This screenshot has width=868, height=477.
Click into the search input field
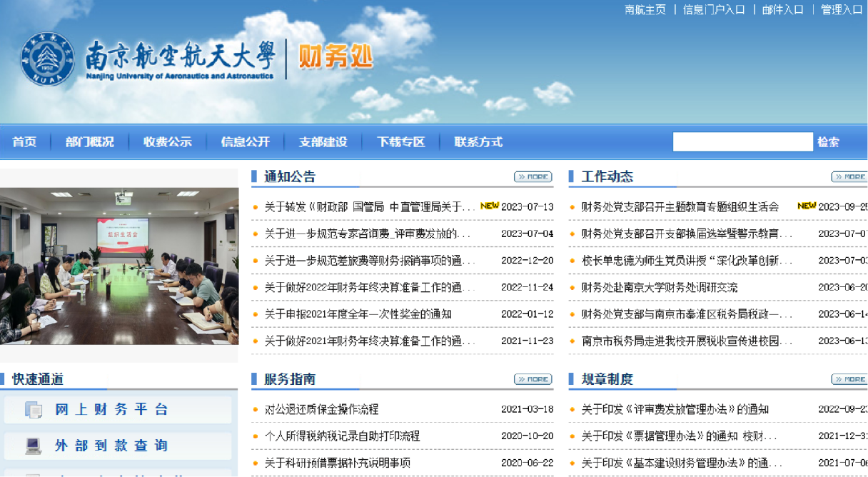tap(742, 142)
